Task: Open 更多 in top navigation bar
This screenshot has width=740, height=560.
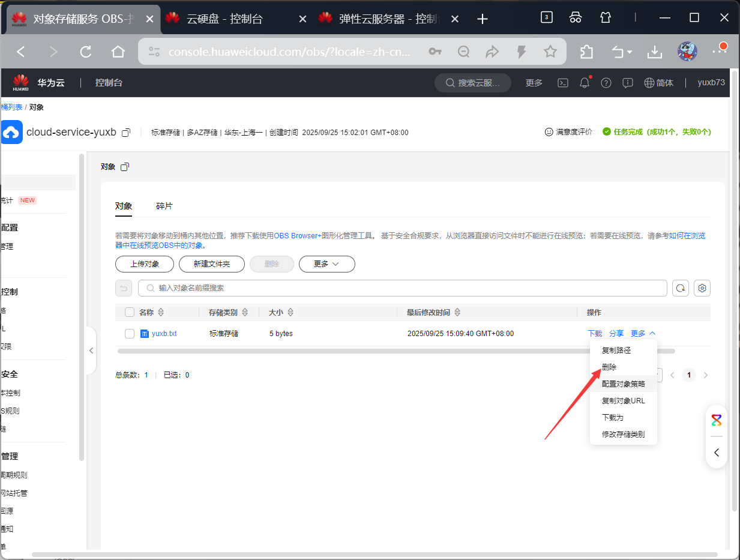Action: click(x=534, y=83)
